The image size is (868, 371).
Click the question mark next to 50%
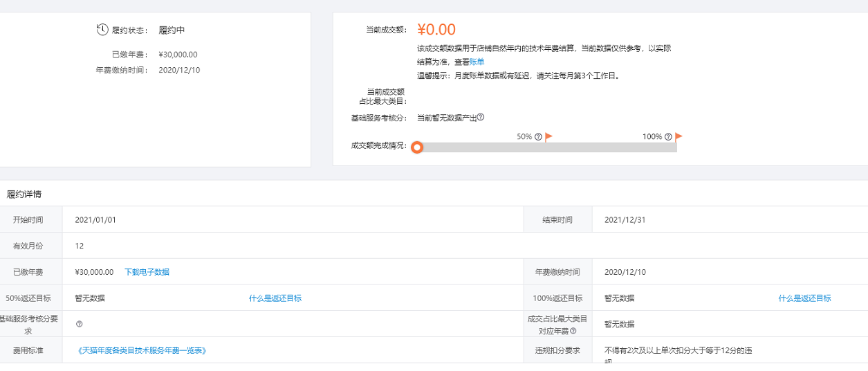pyautogui.click(x=538, y=137)
